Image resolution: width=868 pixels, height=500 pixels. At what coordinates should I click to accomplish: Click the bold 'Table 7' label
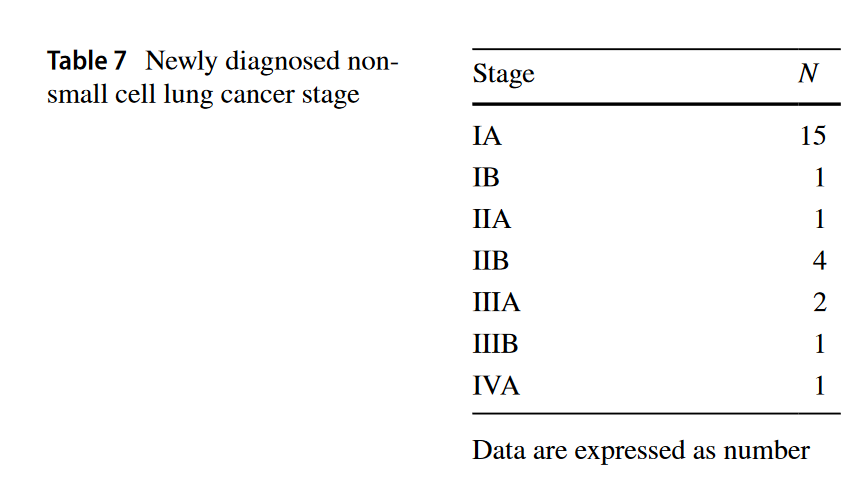[87, 61]
